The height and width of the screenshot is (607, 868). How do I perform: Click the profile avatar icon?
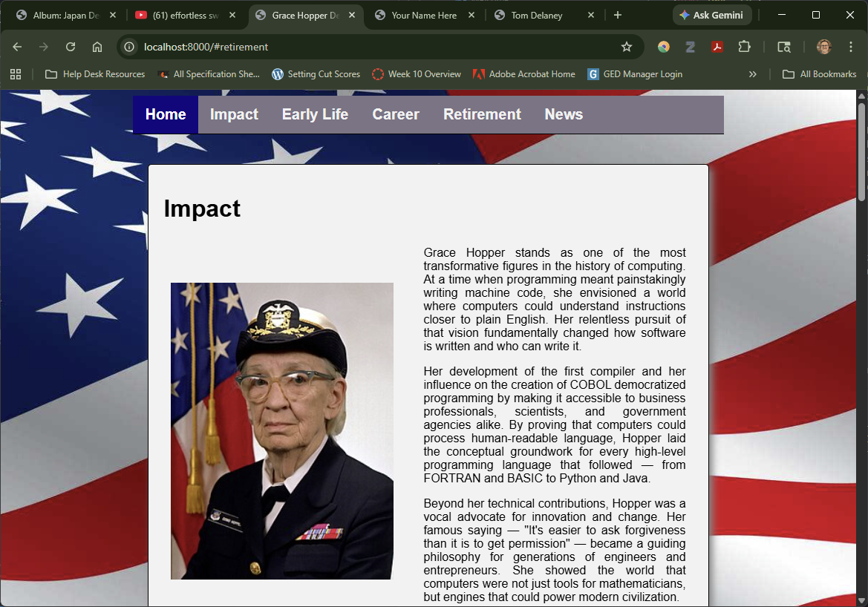pyautogui.click(x=823, y=46)
